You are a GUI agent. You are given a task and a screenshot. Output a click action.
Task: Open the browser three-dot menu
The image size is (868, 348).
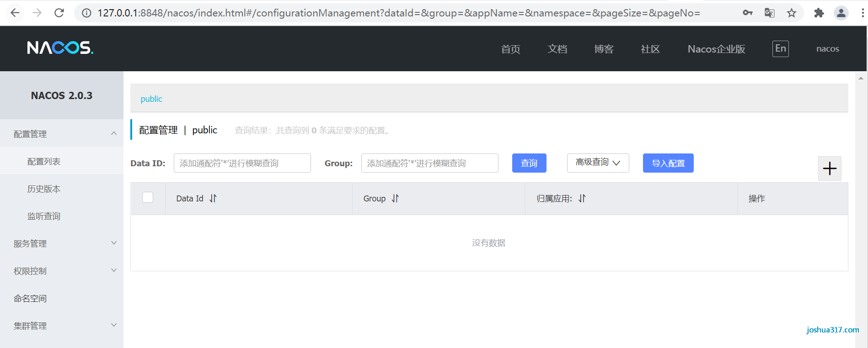click(x=863, y=13)
